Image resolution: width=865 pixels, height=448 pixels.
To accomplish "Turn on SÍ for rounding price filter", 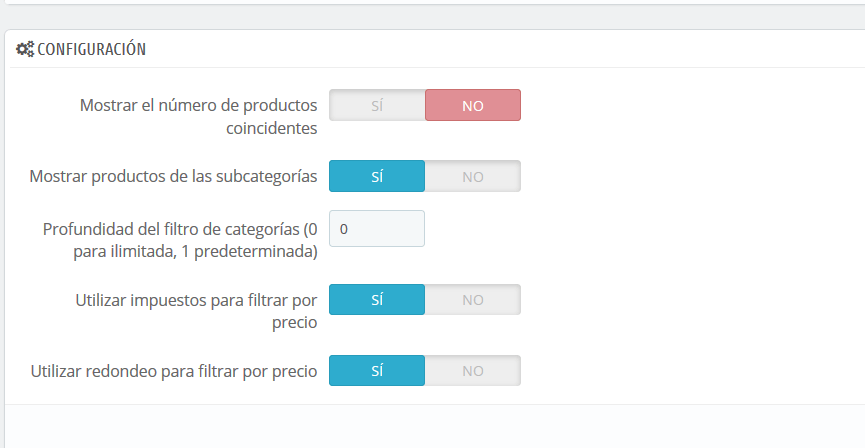I will (377, 371).
